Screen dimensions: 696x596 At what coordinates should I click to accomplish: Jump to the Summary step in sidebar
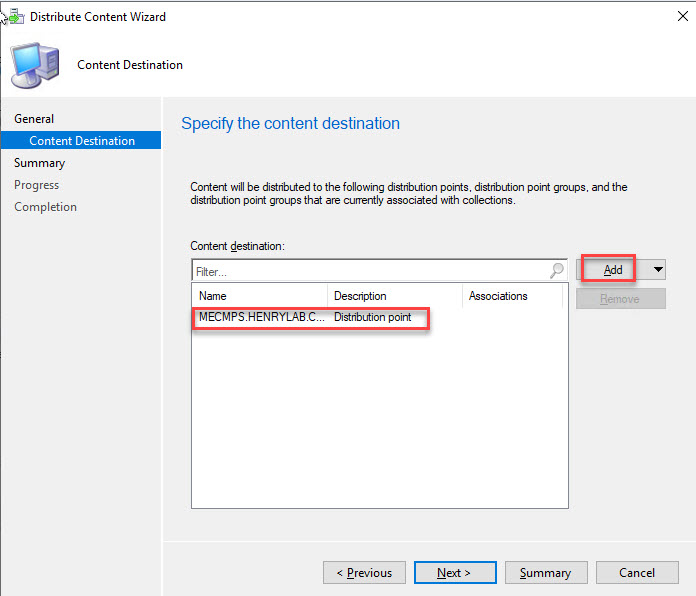(39, 163)
